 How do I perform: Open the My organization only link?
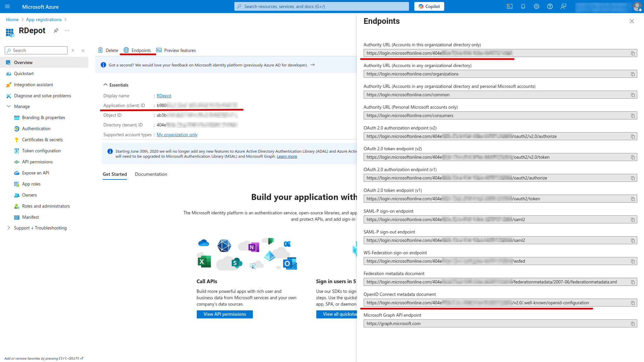point(177,135)
